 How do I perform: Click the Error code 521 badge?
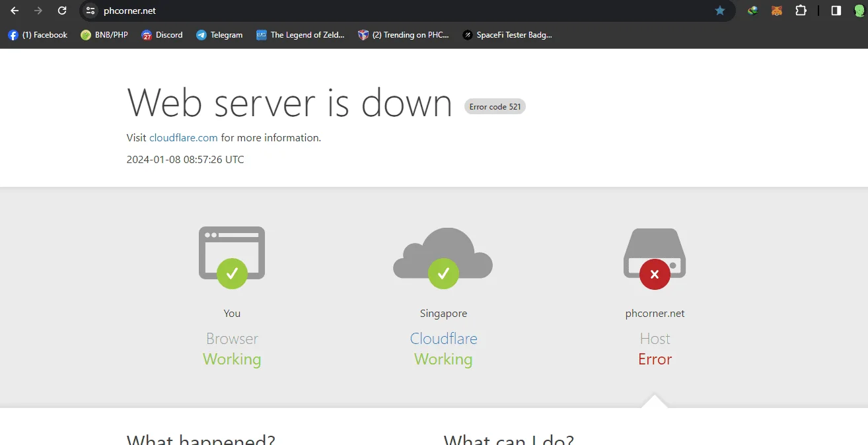coord(495,107)
